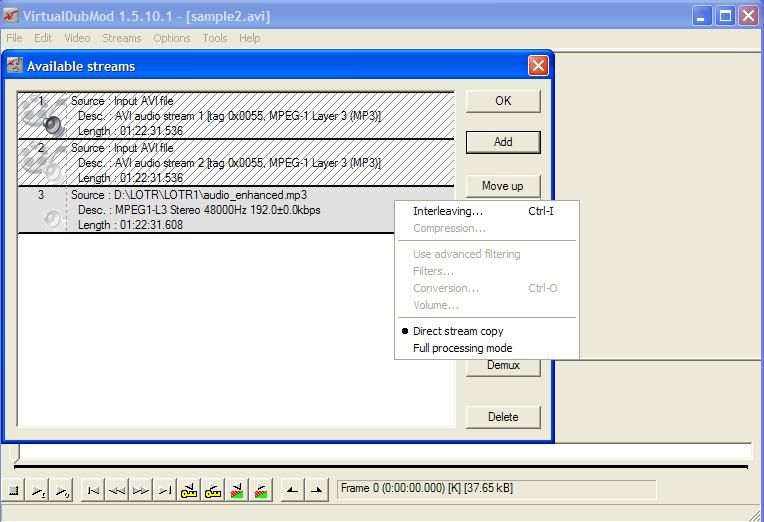
Task: Open the Help menu
Action: coord(249,38)
